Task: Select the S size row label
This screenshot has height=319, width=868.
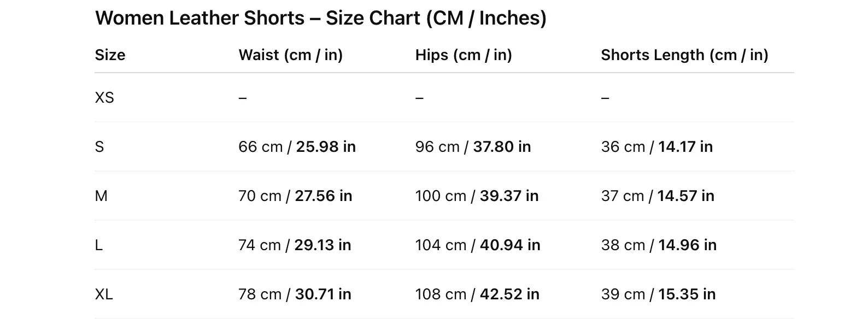Action: click(x=99, y=147)
